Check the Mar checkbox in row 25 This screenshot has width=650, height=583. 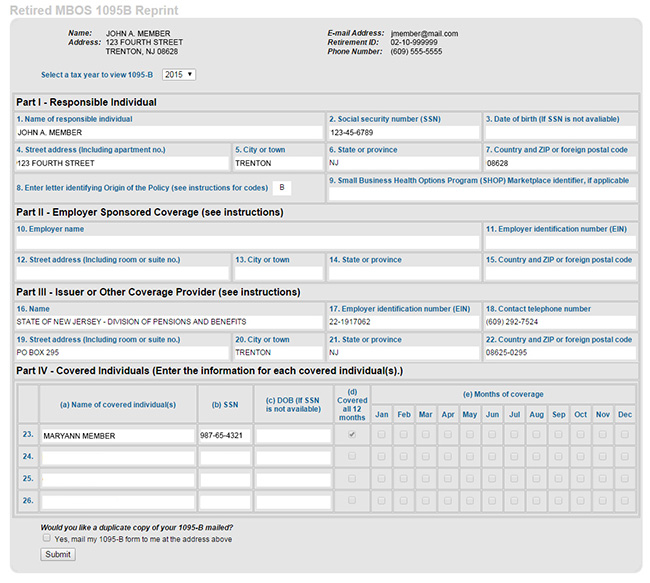(x=426, y=479)
